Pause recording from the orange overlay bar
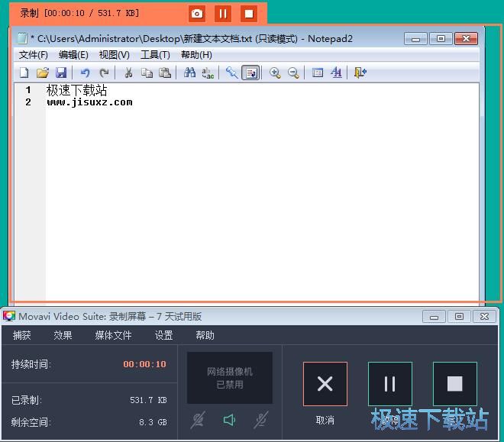This screenshot has height=442, width=504. click(x=223, y=14)
